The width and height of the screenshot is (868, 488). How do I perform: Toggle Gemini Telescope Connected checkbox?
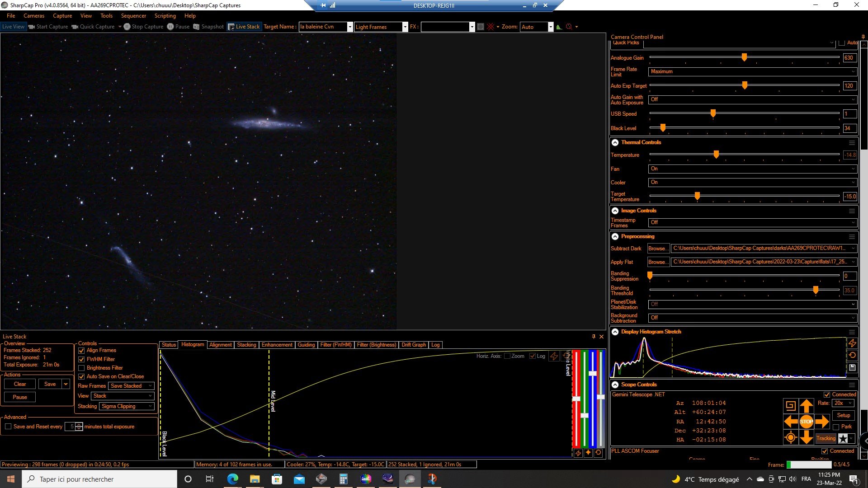coord(827,394)
